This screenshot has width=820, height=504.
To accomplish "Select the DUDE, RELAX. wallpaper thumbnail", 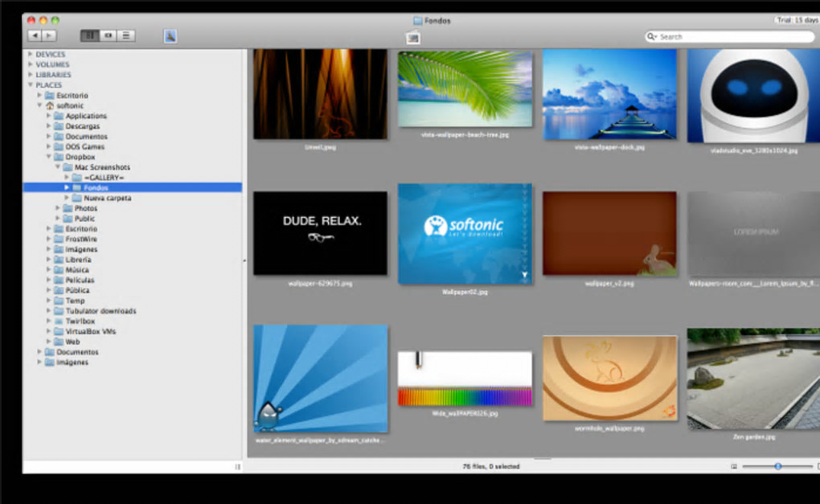I will [x=320, y=233].
